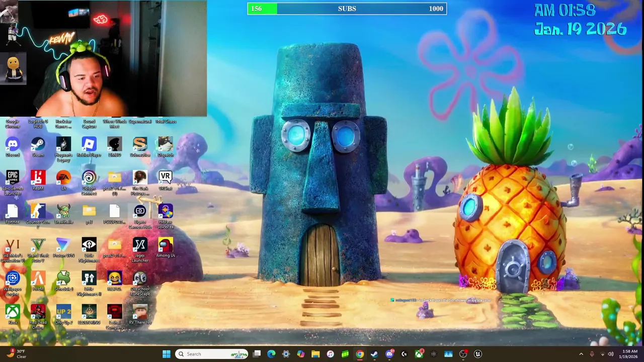644x362 pixels.
Task: Select the Hogwarts Legacy desktop icon
Action: coord(63,149)
